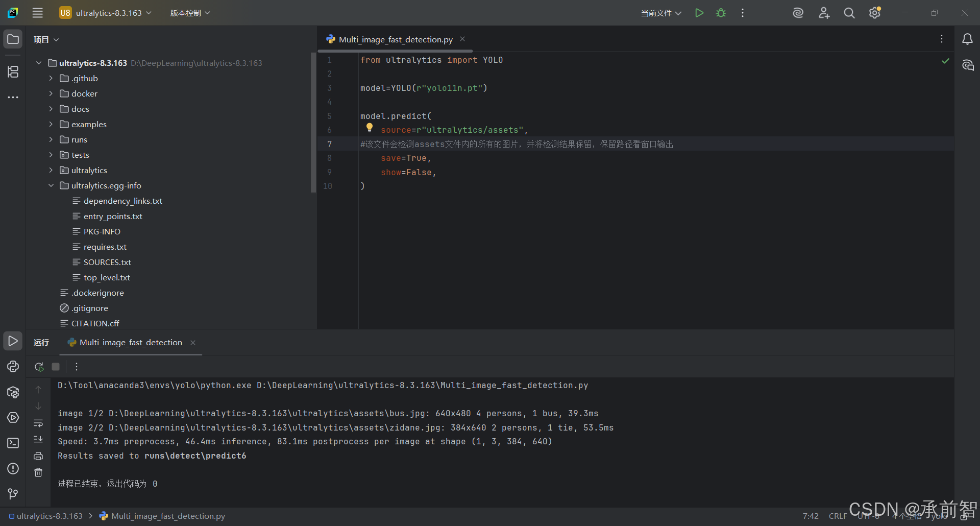Open editor tab options menu
The width and height of the screenshot is (980, 526).
pos(942,39)
